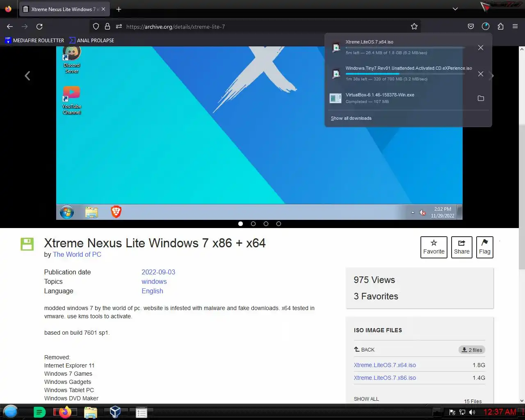
Task: Flag this archive item
Action: click(485, 247)
